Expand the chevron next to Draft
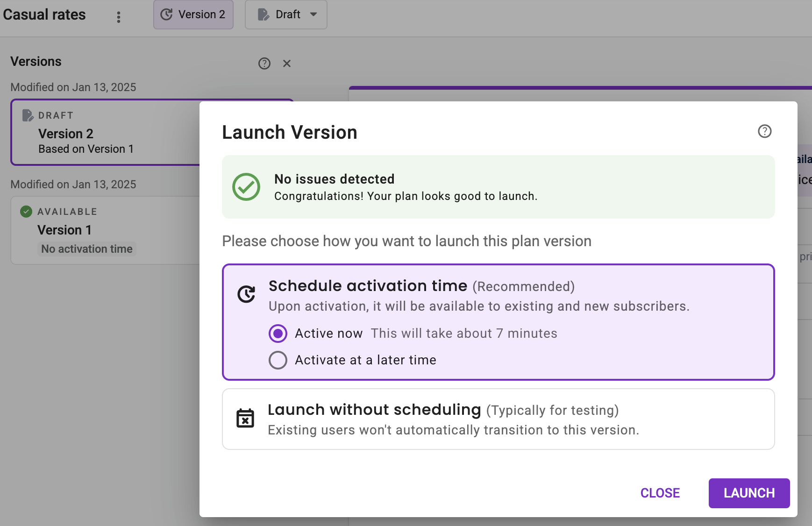Viewport: 812px width, 526px height. pyautogui.click(x=313, y=14)
